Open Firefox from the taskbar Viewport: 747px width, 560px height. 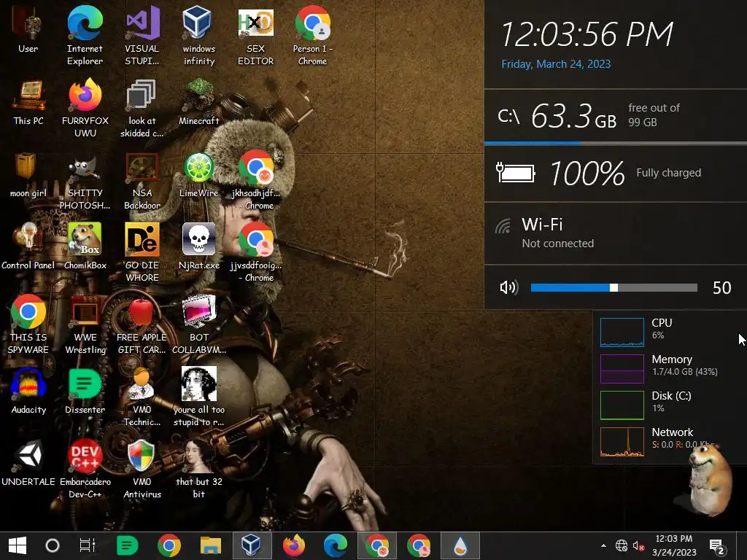coord(294,545)
